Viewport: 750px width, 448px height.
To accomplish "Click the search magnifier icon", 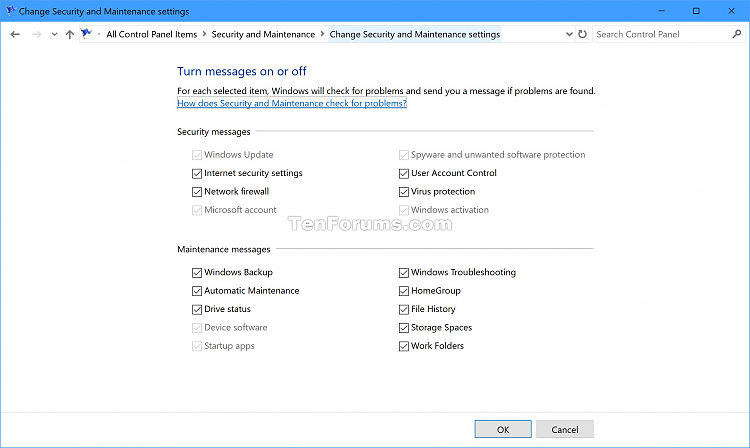I will [x=737, y=34].
